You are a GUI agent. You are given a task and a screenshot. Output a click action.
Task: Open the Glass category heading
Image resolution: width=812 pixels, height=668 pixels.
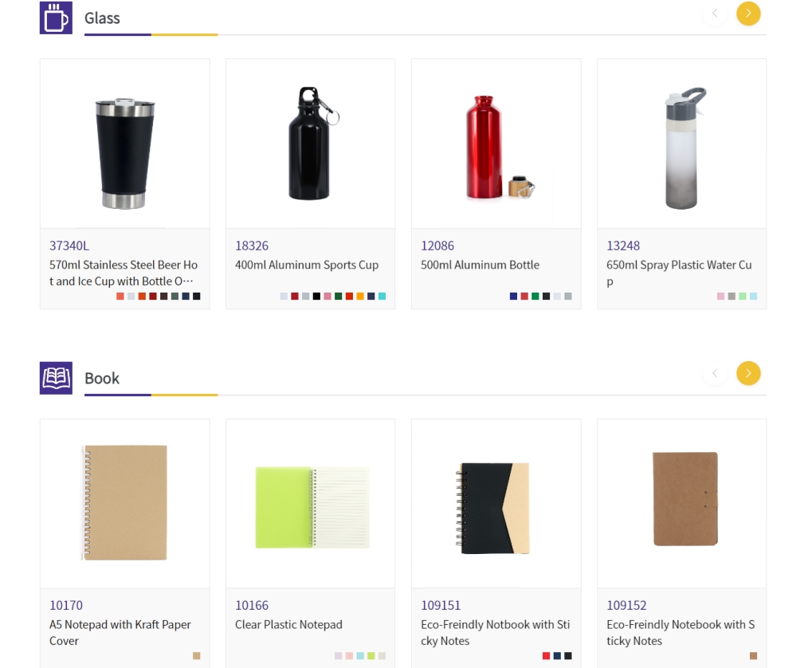102,18
